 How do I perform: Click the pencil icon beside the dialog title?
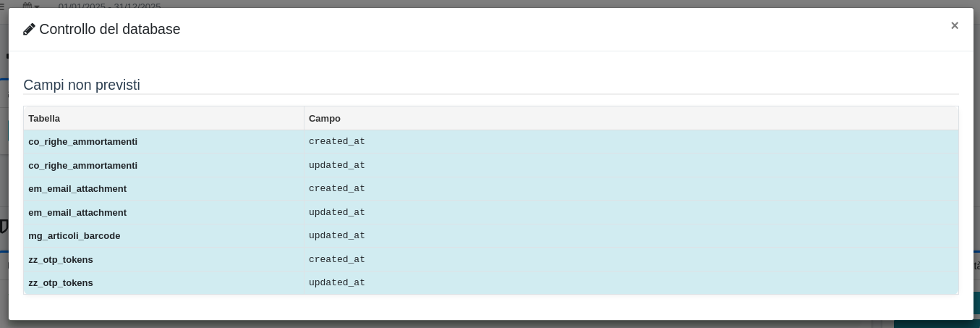(29, 30)
